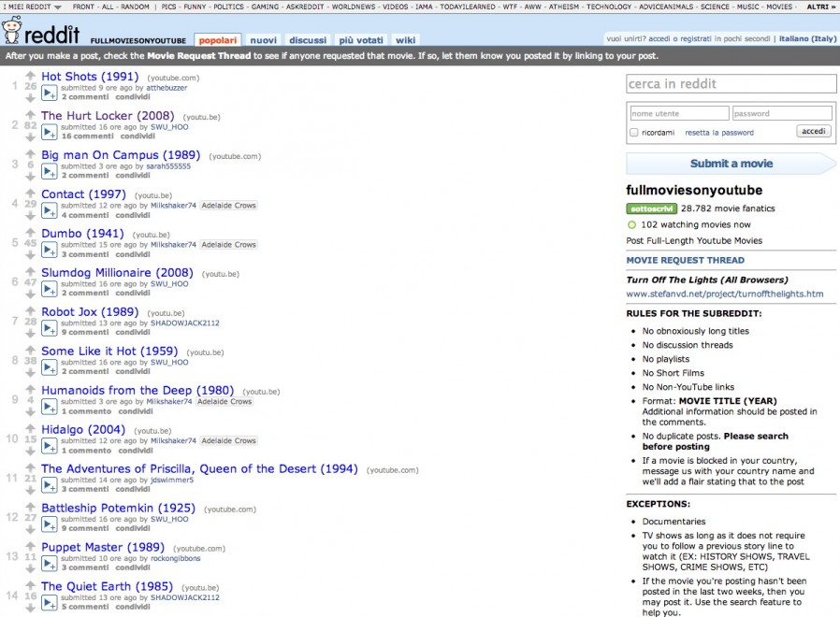Downvote Dumbo (1941) post
840x617 pixels.
pyautogui.click(x=31, y=255)
